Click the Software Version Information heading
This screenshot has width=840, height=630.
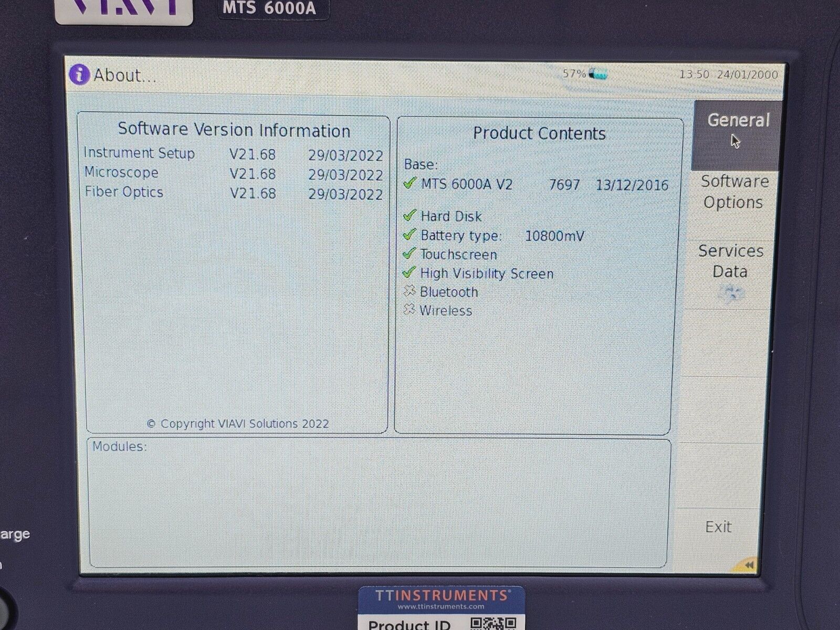[234, 130]
